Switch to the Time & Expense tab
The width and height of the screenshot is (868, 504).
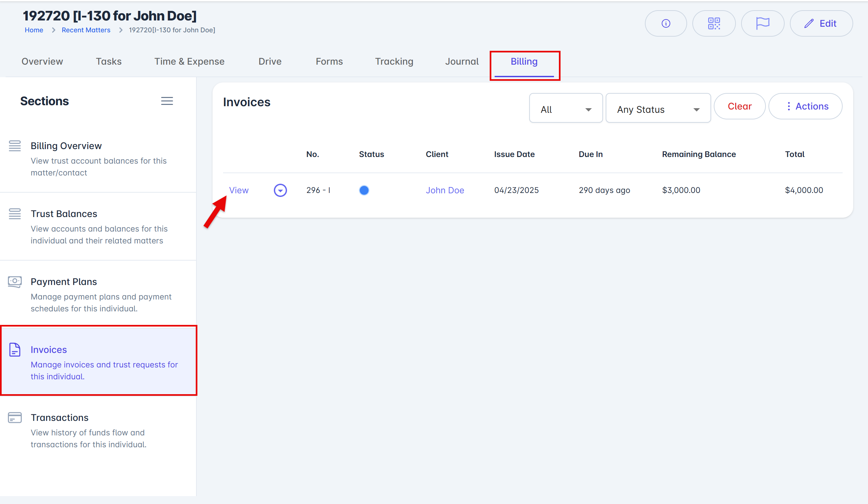[x=189, y=61]
